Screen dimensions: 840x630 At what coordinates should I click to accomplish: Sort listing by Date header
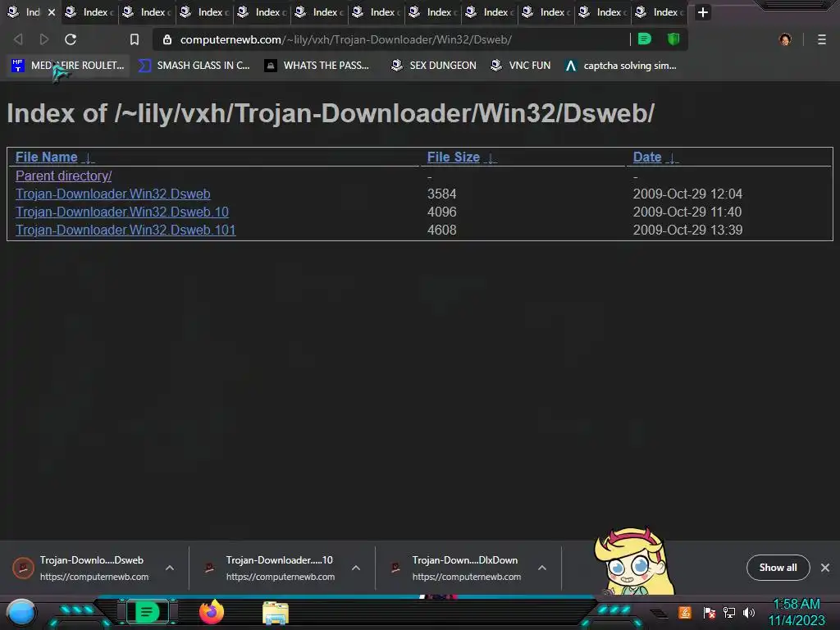click(x=647, y=157)
